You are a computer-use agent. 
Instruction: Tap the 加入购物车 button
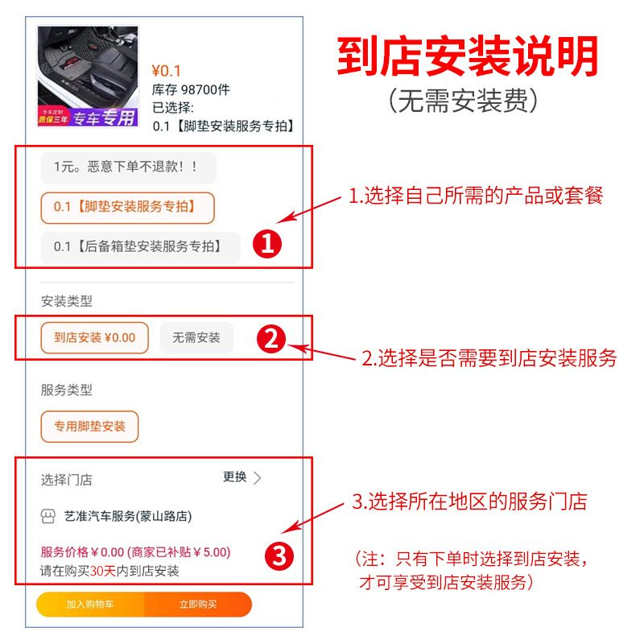90,605
